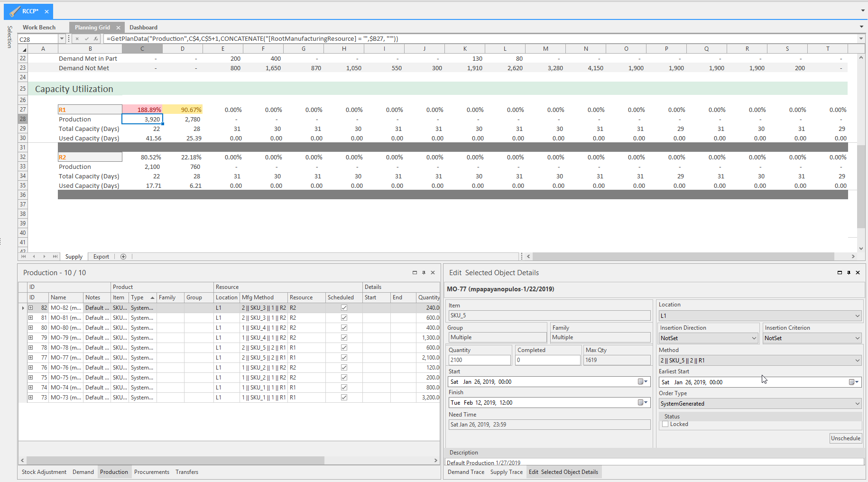
Task: Enable the Locked status checkbox
Action: [665, 424]
